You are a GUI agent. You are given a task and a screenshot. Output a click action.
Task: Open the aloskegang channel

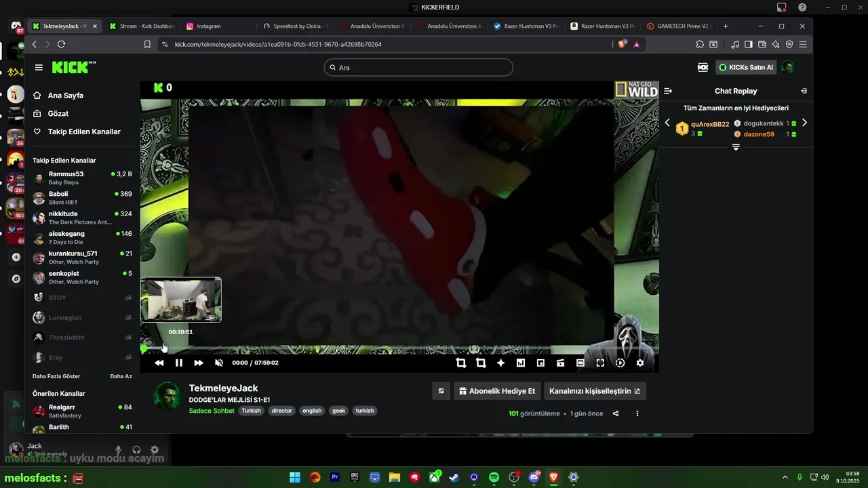click(83, 237)
